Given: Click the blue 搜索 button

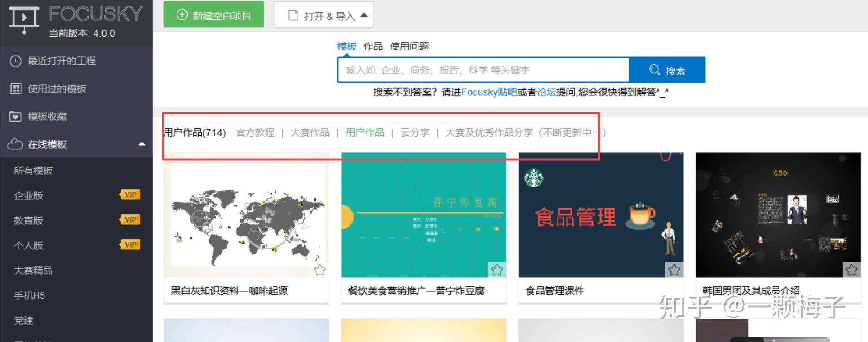Looking at the screenshot, I should [667, 70].
